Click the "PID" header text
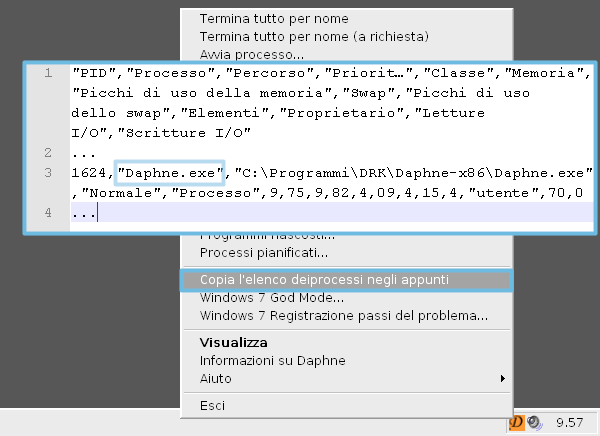This screenshot has height=436, width=600. click(94, 73)
